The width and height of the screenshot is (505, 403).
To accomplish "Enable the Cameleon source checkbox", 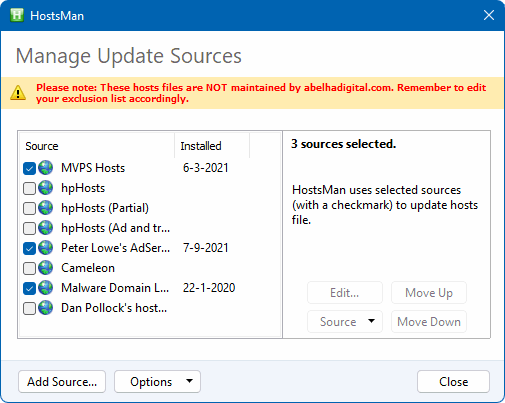I will point(29,268).
